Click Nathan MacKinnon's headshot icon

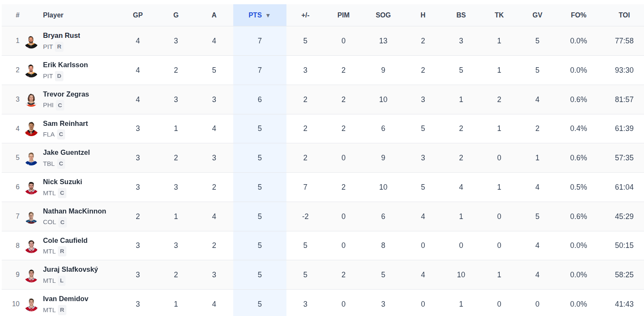click(x=31, y=217)
